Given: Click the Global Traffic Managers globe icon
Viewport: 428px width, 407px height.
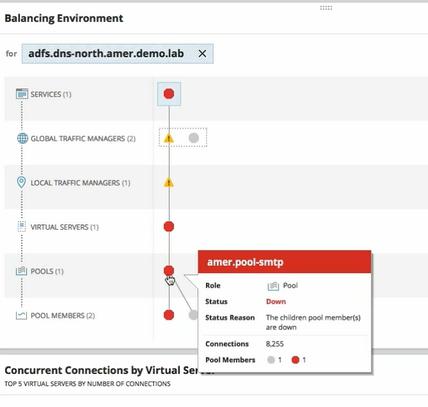Looking at the screenshot, I should (22, 138).
